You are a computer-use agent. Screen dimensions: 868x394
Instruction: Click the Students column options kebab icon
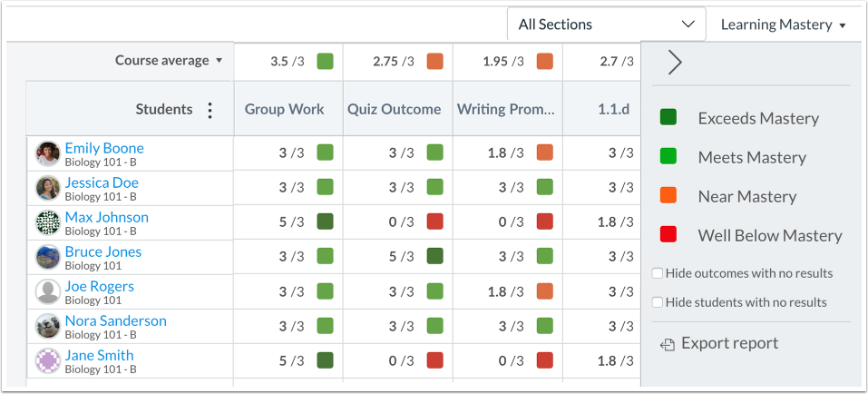tap(210, 110)
